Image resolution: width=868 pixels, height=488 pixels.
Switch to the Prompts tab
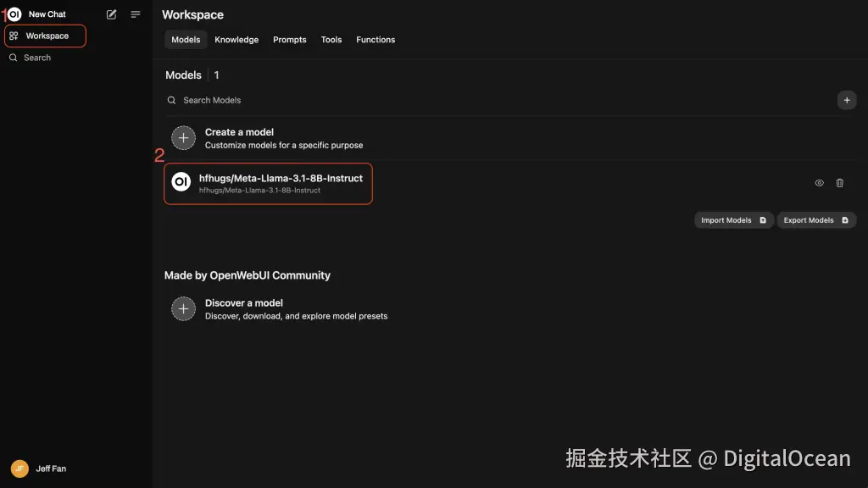coord(290,40)
